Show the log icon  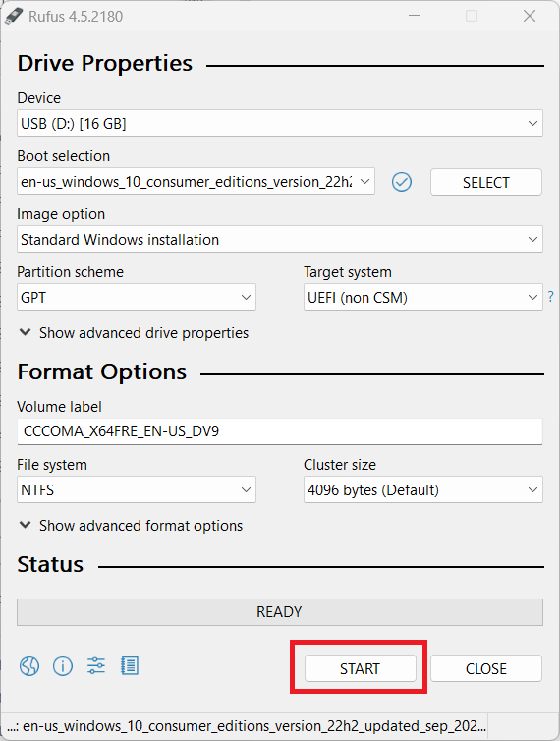point(130,666)
